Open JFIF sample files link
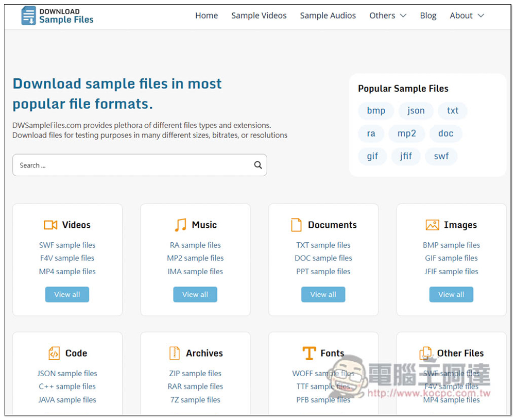This screenshot has height=420, width=515. tap(451, 272)
